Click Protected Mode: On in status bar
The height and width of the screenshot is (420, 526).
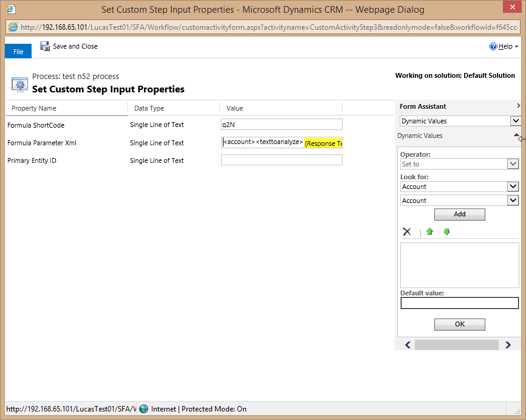214,409
